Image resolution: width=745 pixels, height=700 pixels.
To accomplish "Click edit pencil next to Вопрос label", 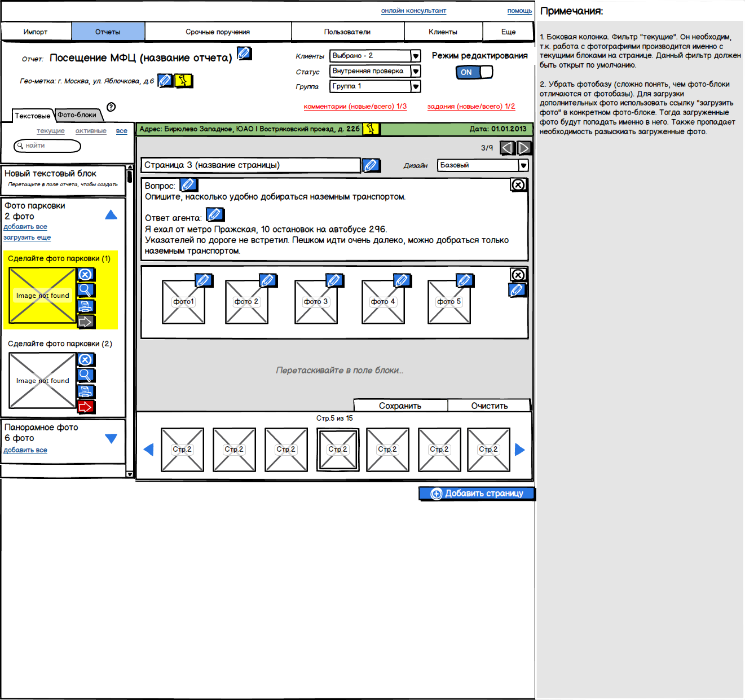I will pyautogui.click(x=188, y=185).
